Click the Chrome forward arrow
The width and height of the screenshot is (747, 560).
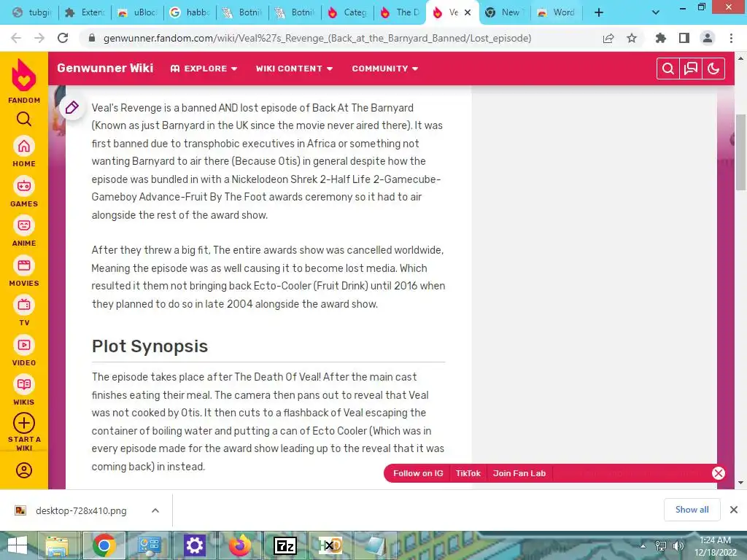point(39,38)
